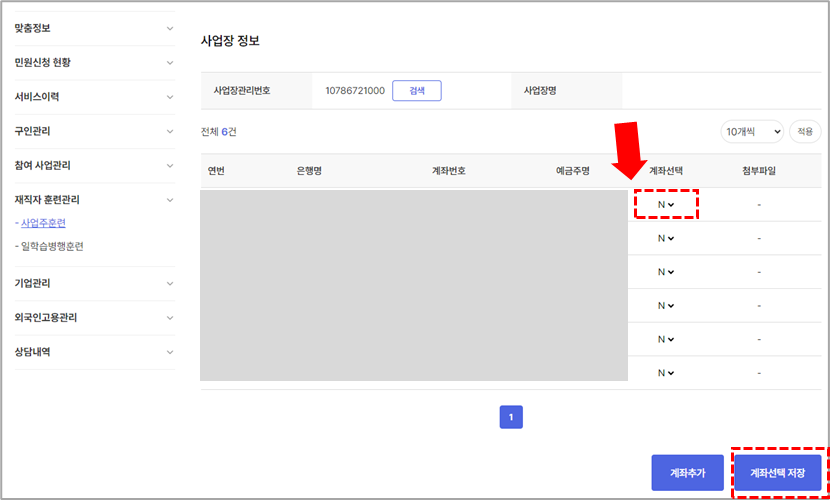
Task: Click the 검색 button beside 사업장관리번호
Action: click(416, 91)
